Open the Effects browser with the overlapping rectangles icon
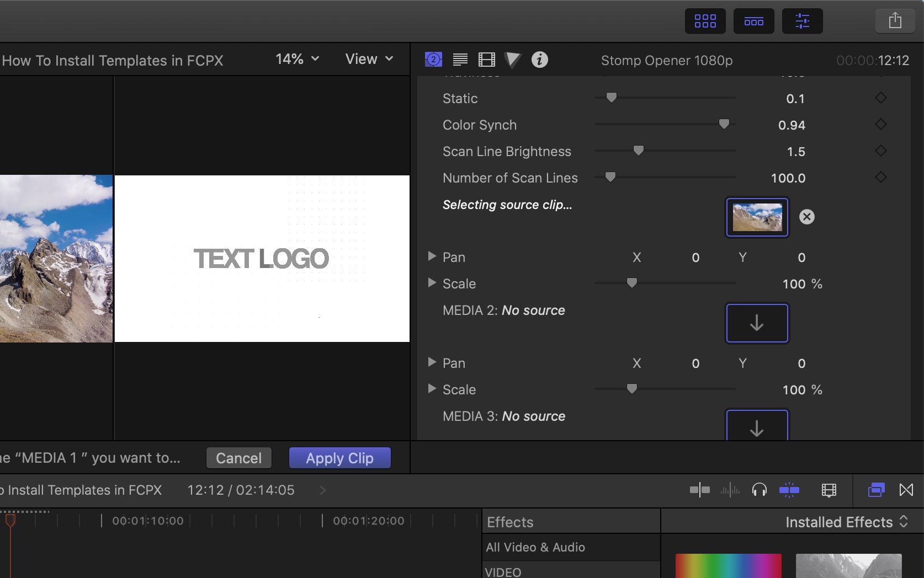The height and width of the screenshot is (578, 924). click(876, 490)
